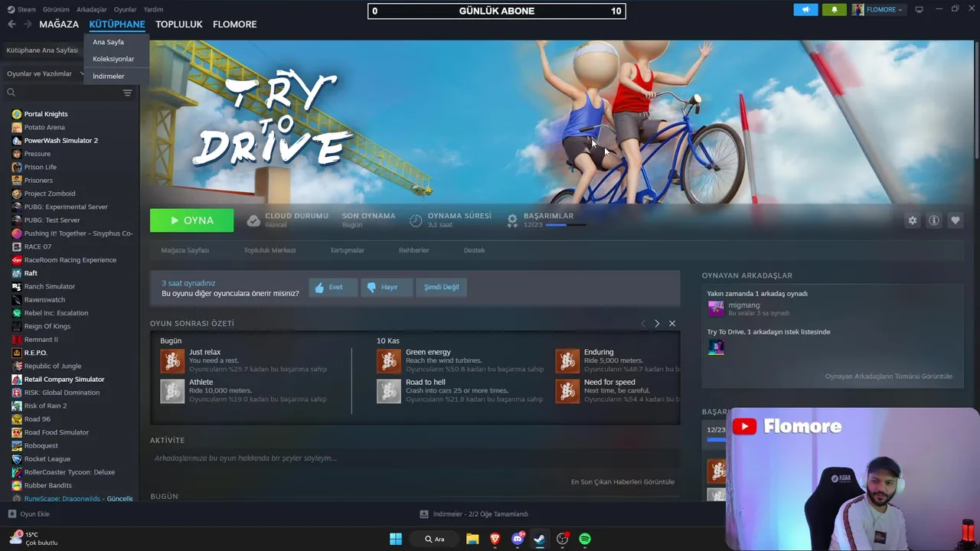Screen dimensions: 980x551
Task: Open the Yardım menu
Action: click(153, 9)
